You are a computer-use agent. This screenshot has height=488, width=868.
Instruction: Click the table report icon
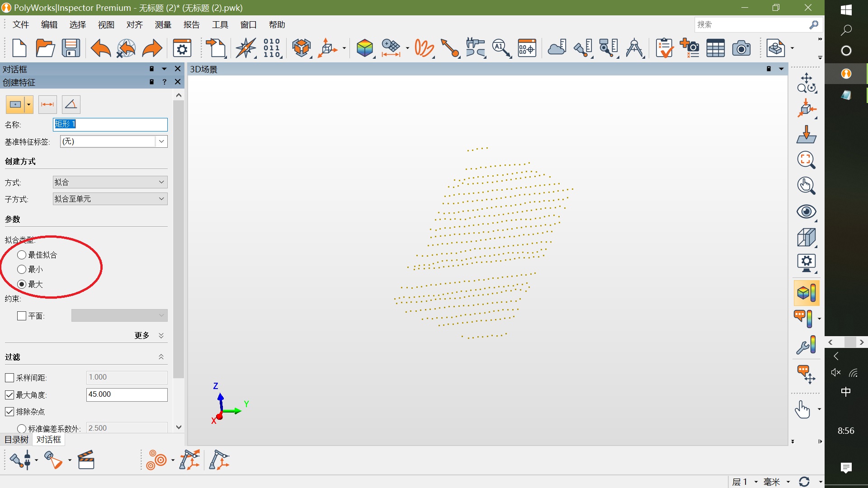coord(715,48)
